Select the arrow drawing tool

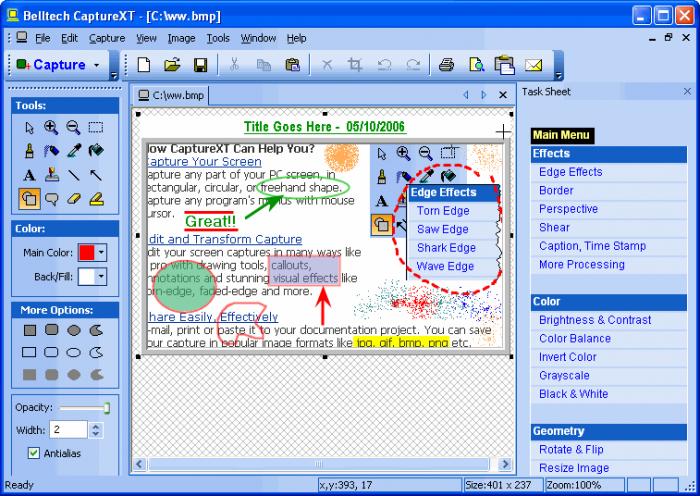coord(96,175)
